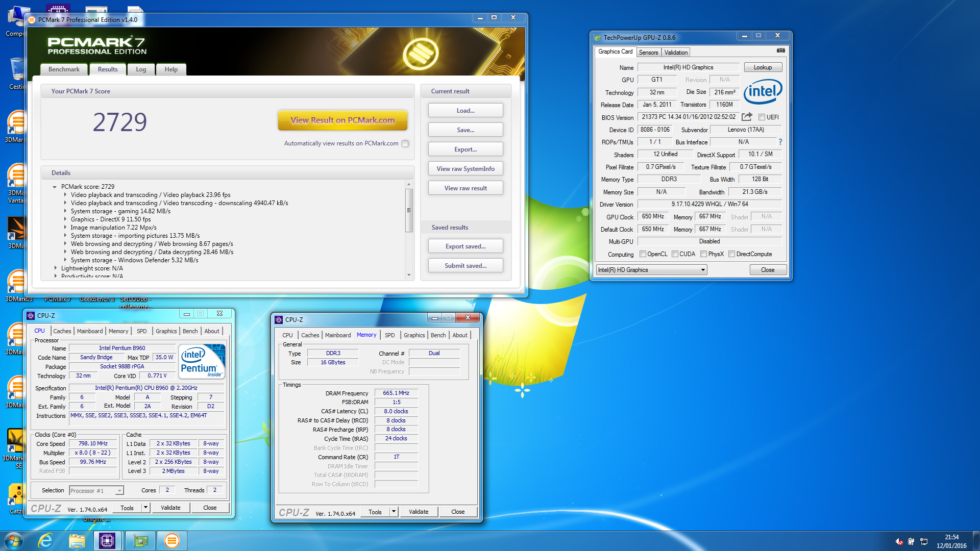
Task: Switch to PCMark 7 via its taskbar icon
Action: pos(172,541)
